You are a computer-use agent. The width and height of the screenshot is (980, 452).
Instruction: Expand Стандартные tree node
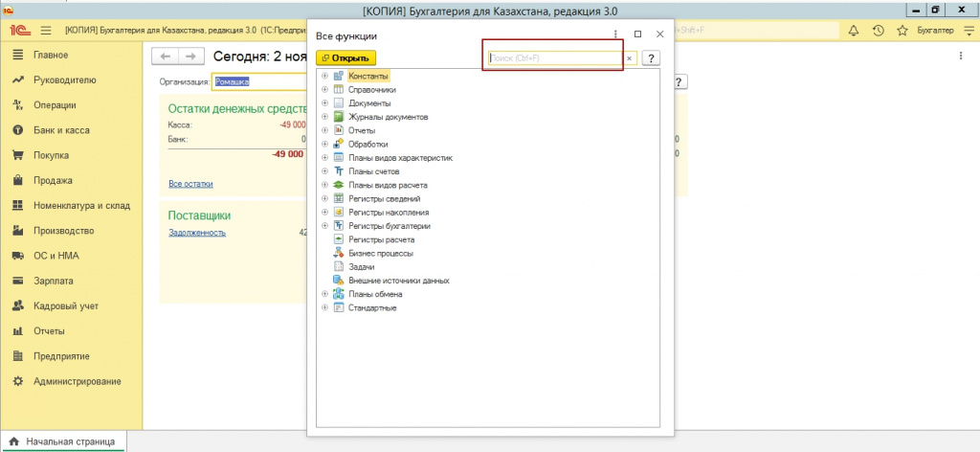click(x=324, y=307)
